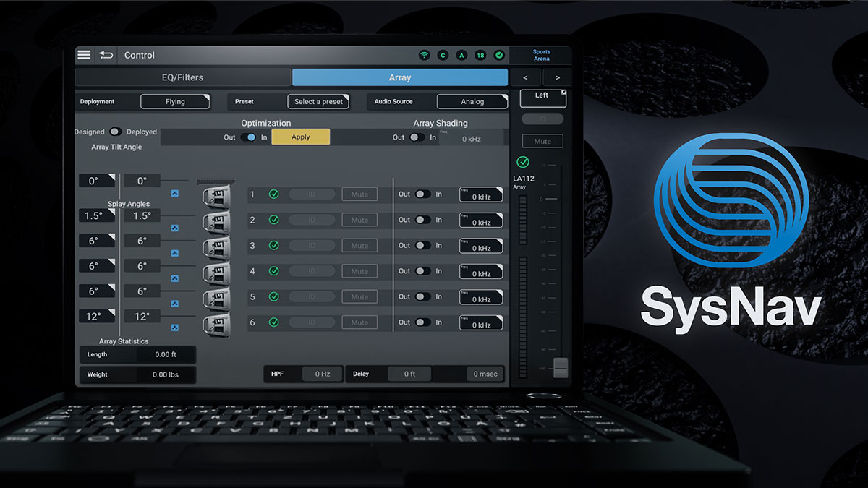Click the Array Shading master 0 kHz field

click(x=471, y=137)
